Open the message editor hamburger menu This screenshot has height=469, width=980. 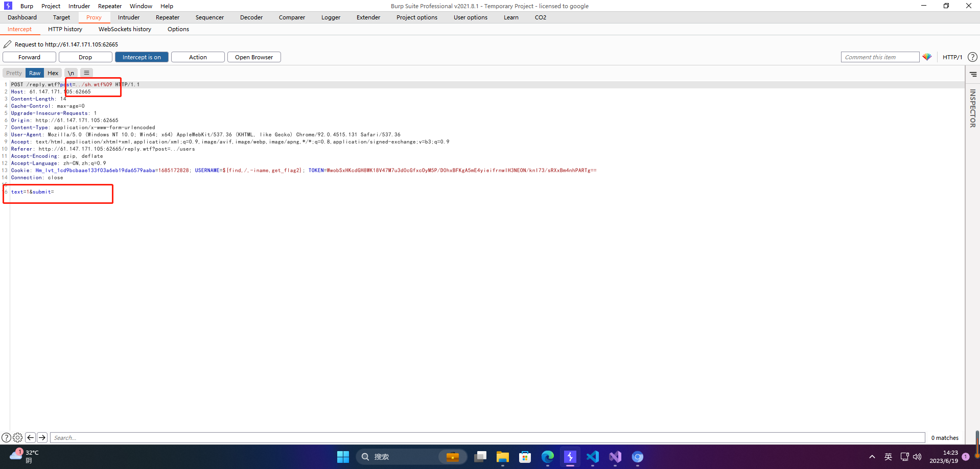click(86, 73)
